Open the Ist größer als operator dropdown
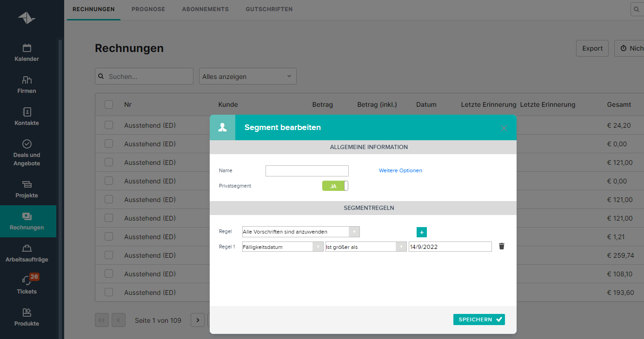This screenshot has height=339, width=644. pos(366,247)
